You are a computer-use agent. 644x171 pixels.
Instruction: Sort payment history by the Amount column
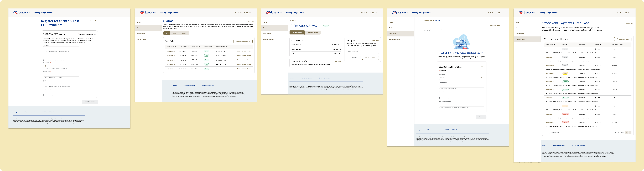pos(598,45)
